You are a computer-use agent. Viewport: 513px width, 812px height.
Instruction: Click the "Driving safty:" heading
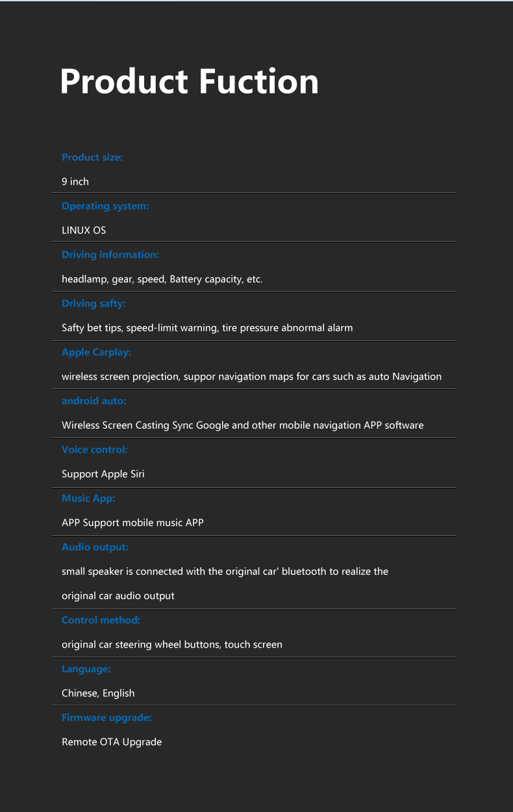[94, 303]
